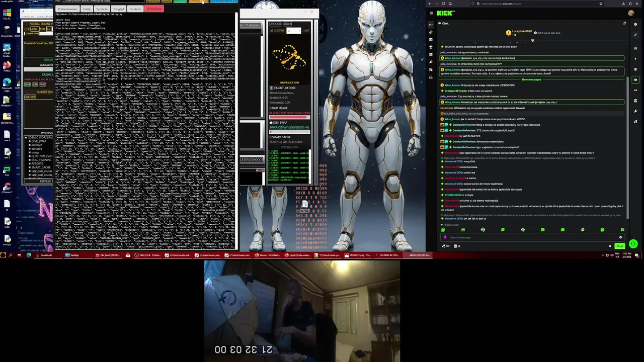Viewport: 644px width, 362px height.
Task: Switch to the Podgląd tab
Action: click(x=118, y=9)
